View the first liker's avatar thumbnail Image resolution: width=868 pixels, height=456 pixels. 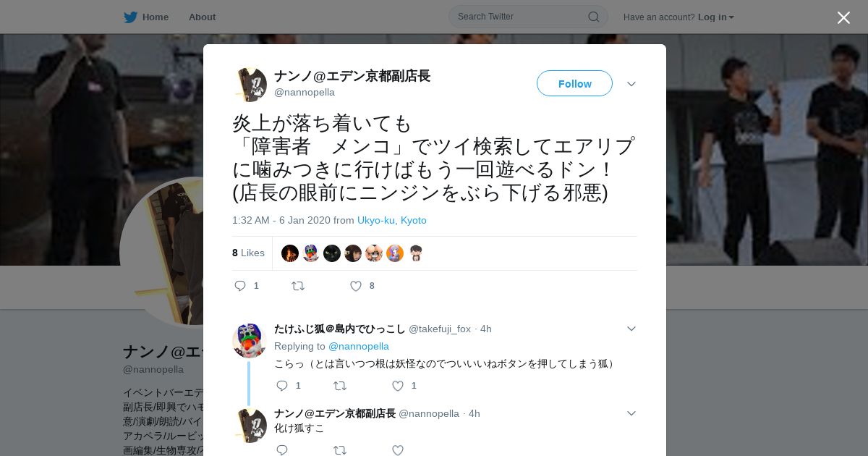pyautogui.click(x=290, y=253)
